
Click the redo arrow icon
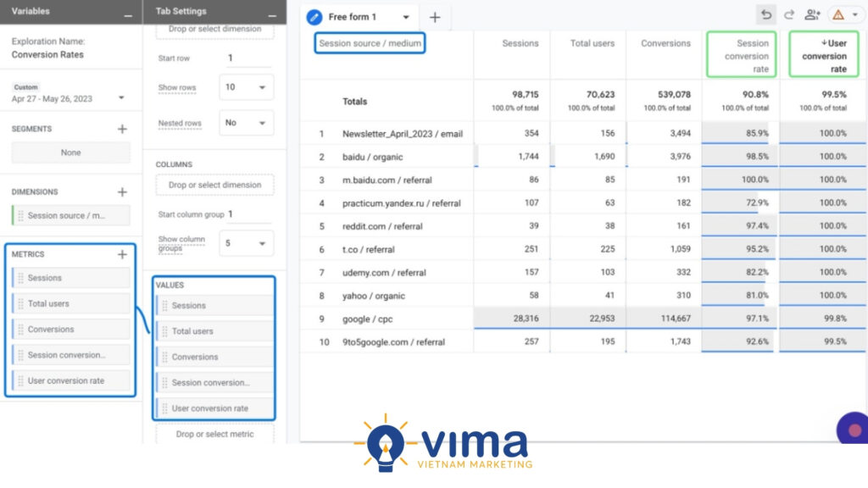click(x=789, y=14)
